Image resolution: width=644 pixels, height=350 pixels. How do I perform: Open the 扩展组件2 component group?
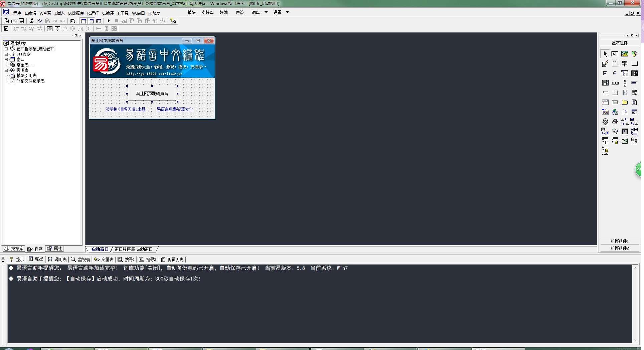(620, 248)
